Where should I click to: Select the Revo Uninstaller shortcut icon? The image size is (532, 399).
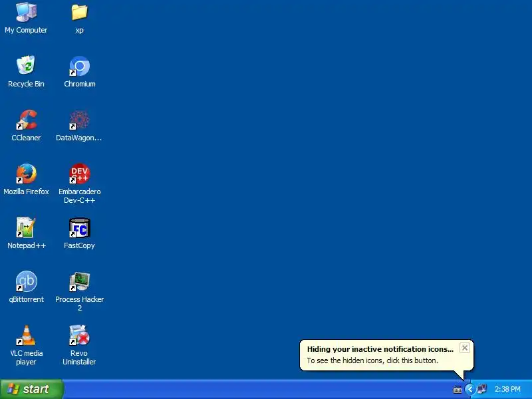tap(79, 335)
